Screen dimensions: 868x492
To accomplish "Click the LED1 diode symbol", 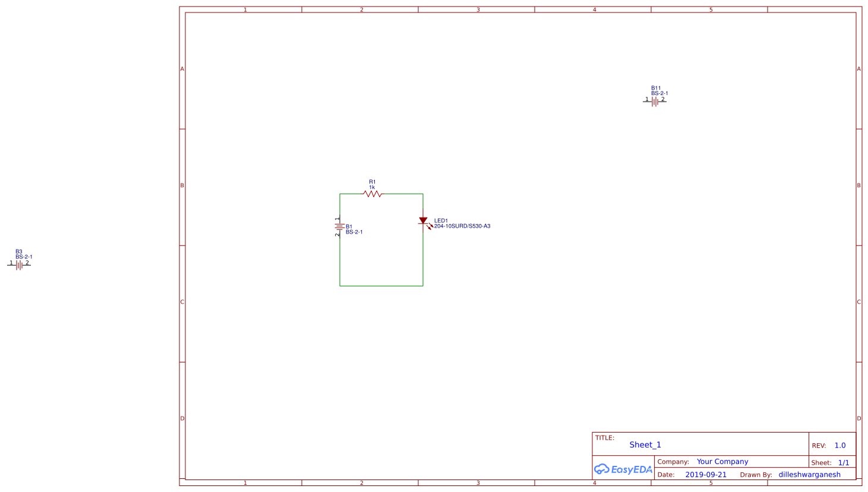I will [423, 220].
